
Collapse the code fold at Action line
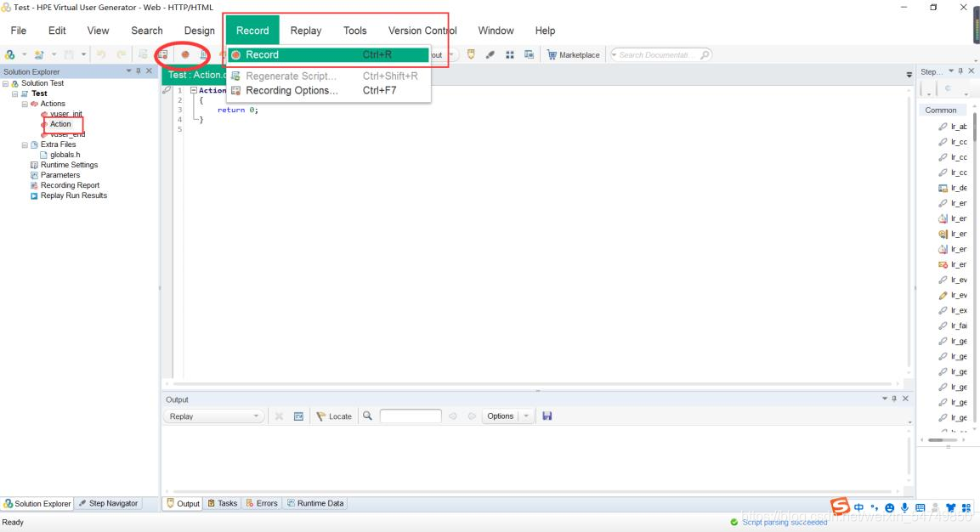194,90
